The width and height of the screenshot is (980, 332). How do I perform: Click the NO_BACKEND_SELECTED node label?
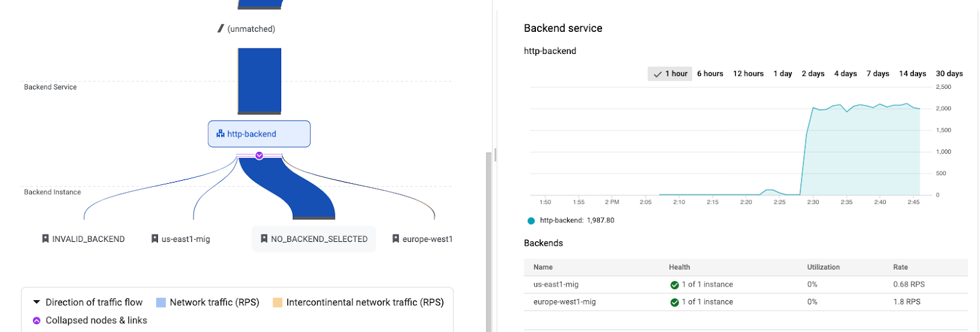pyautogui.click(x=319, y=239)
